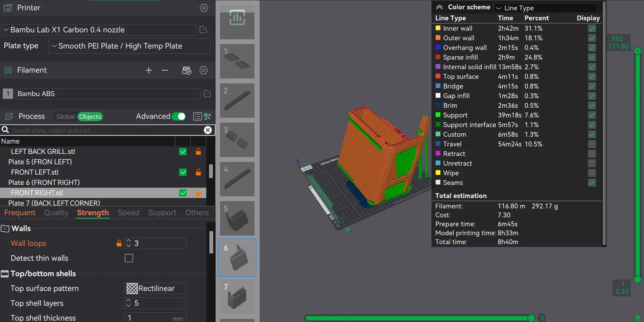The width and height of the screenshot is (644, 322).
Task: Click the Filament section spool icon
Action: click(x=8, y=70)
